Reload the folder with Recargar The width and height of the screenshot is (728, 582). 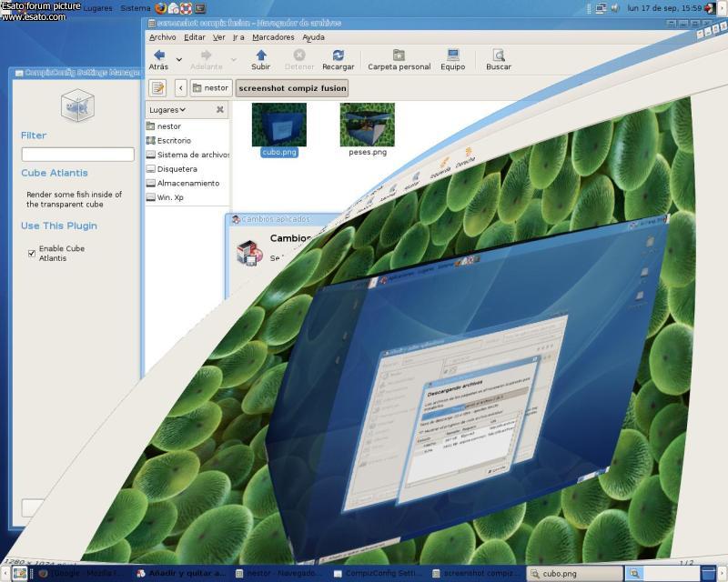point(338,55)
